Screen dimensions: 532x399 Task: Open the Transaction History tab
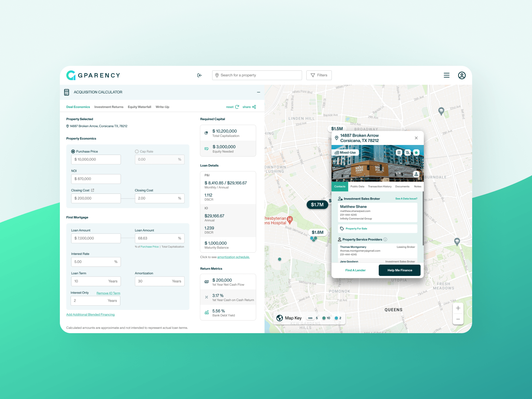coord(379,187)
